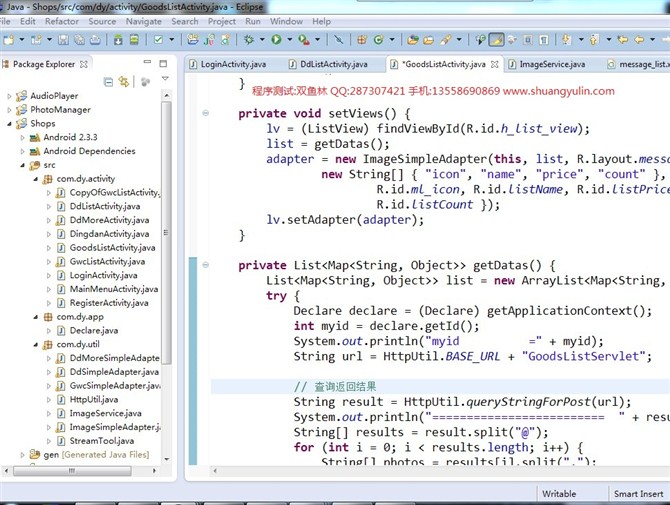Minimize the Package Explorer view
The image size is (670, 505).
coord(147,62)
